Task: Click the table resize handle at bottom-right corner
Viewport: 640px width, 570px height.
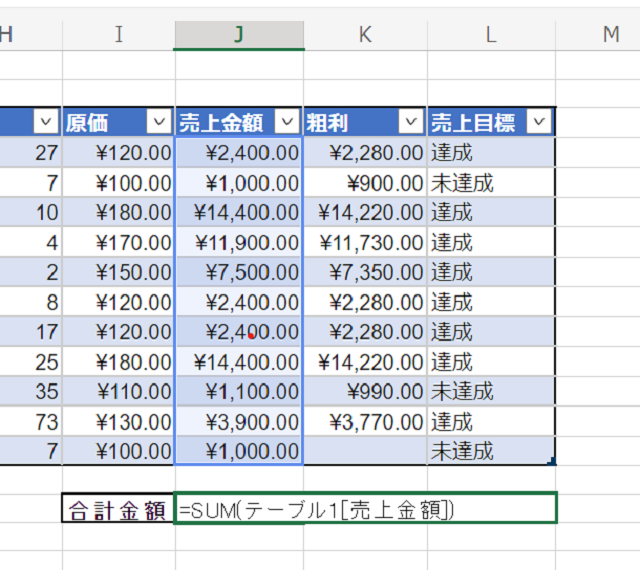Action: click(x=552, y=461)
